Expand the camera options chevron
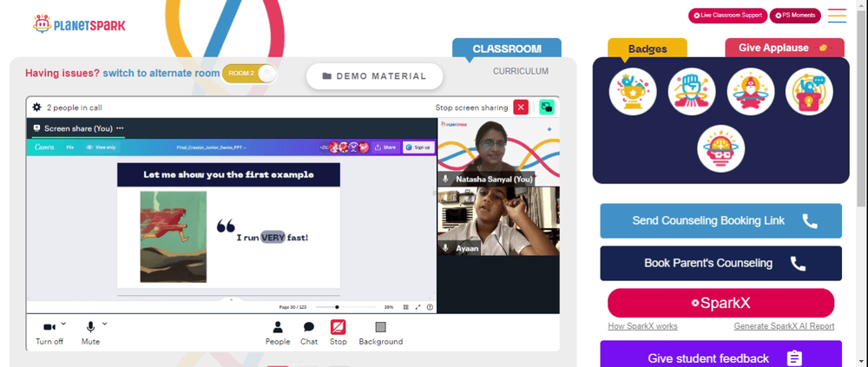 pyautogui.click(x=63, y=324)
